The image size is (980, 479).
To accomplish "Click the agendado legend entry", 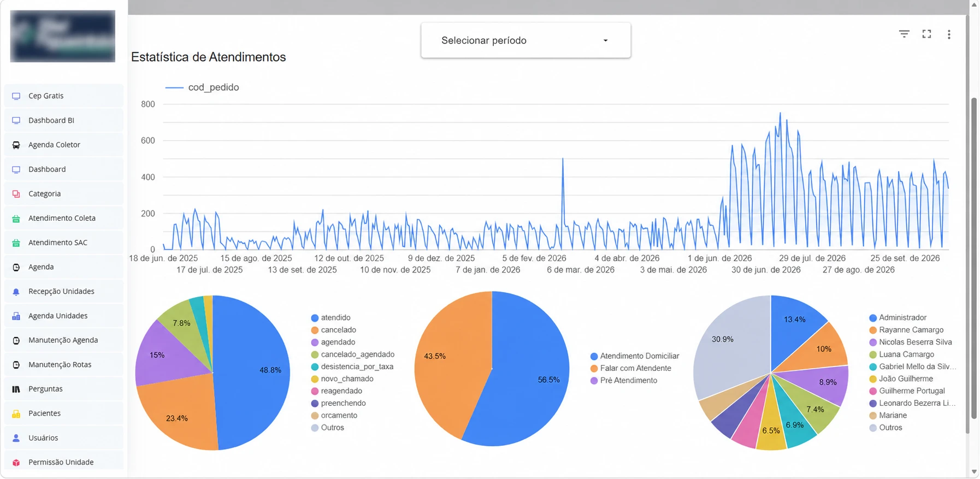I will tap(333, 342).
